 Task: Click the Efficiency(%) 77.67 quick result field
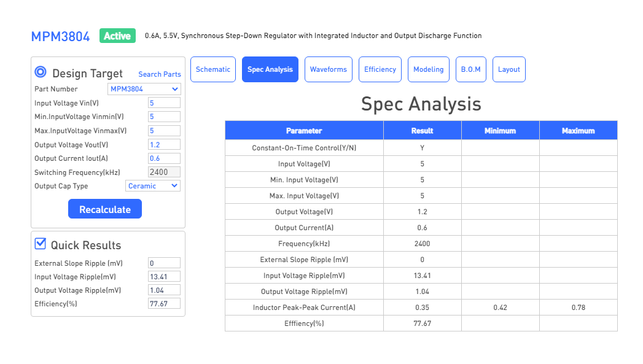click(164, 304)
